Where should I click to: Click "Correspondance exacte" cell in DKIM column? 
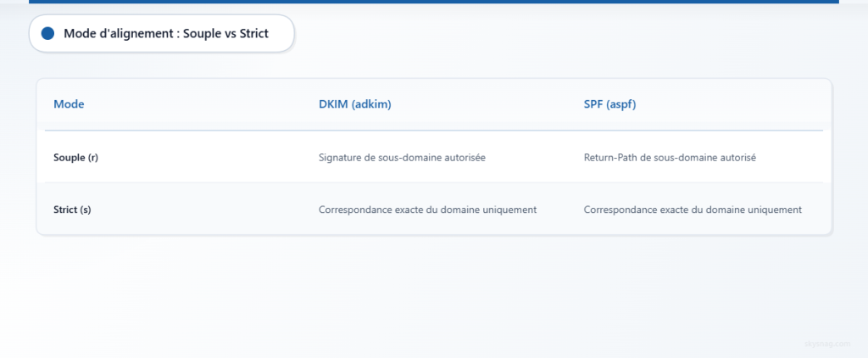point(427,210)
